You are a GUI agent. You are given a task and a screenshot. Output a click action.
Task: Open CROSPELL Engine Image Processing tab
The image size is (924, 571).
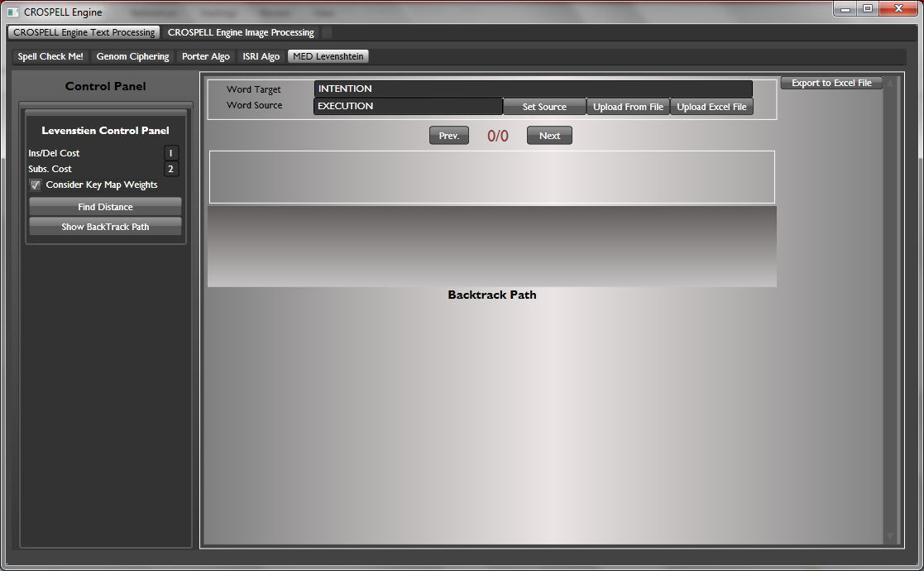[x=241, y=32]
